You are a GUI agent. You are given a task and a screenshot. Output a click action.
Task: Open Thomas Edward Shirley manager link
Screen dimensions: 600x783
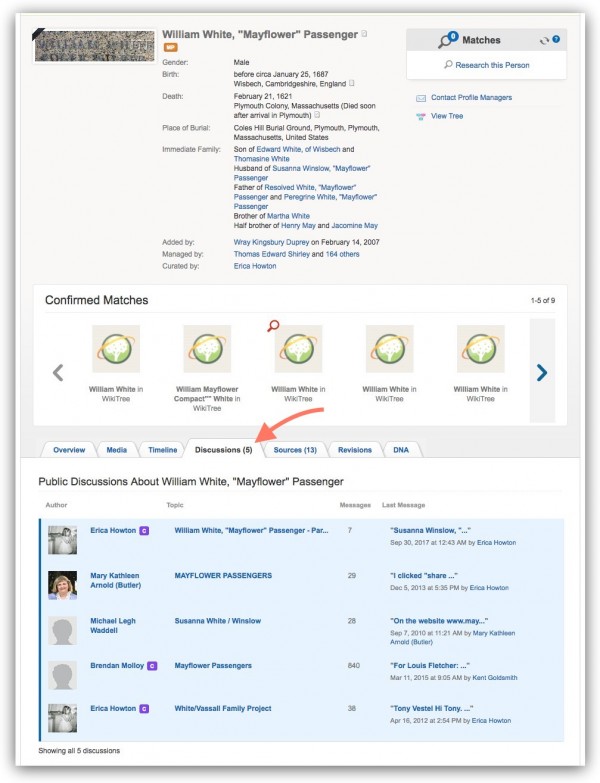click(272, 254)
